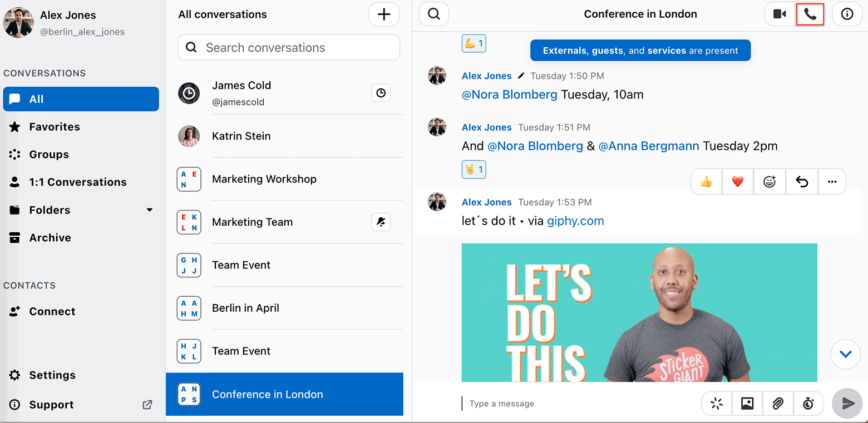The height and width of the screenshot is (423, 868).
Task: Add a picture to the message
Action: (747, 404)
